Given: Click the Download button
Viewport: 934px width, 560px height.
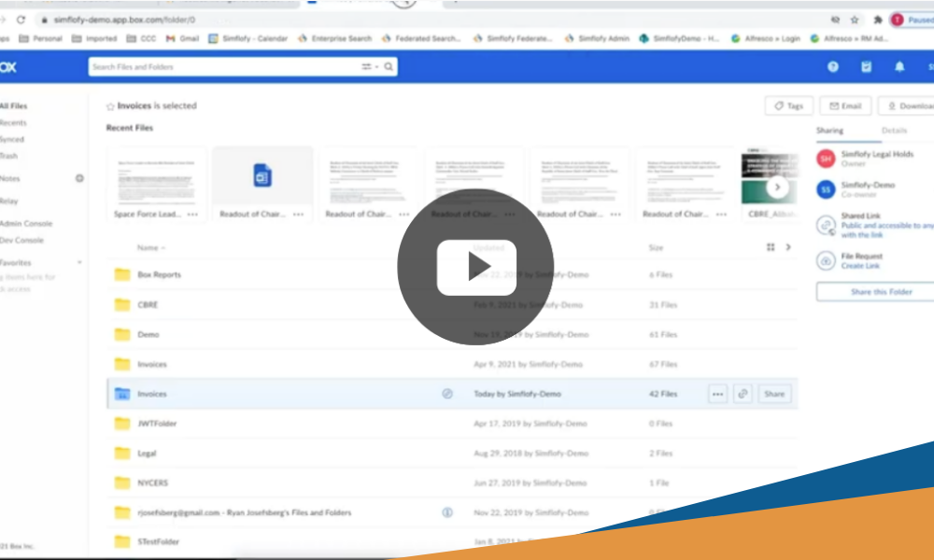Looking at the screenshot, I should point(907,105).
